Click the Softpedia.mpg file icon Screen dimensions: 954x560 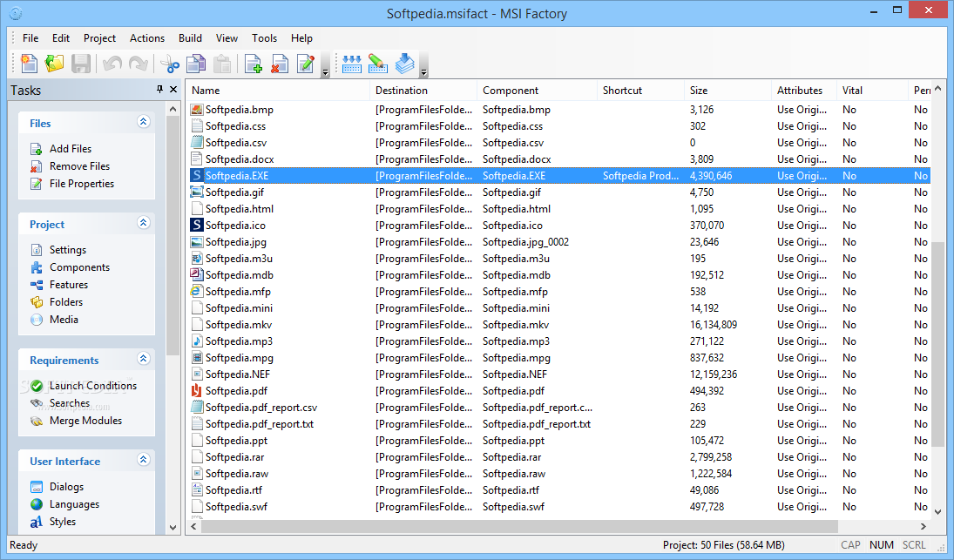(x=197, y=358)
